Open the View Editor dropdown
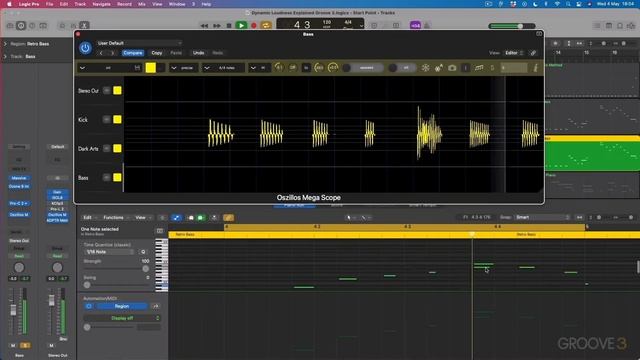 (x=514, y=53)
